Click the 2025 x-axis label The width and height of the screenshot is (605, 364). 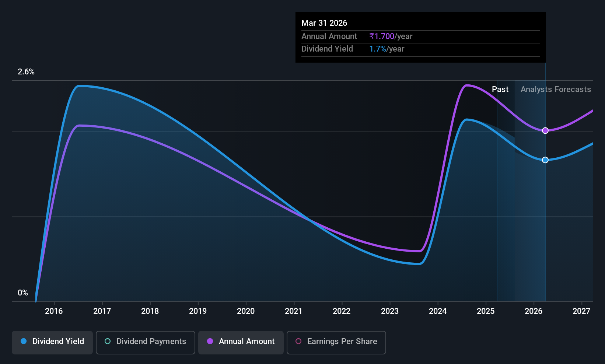[486, 311]
